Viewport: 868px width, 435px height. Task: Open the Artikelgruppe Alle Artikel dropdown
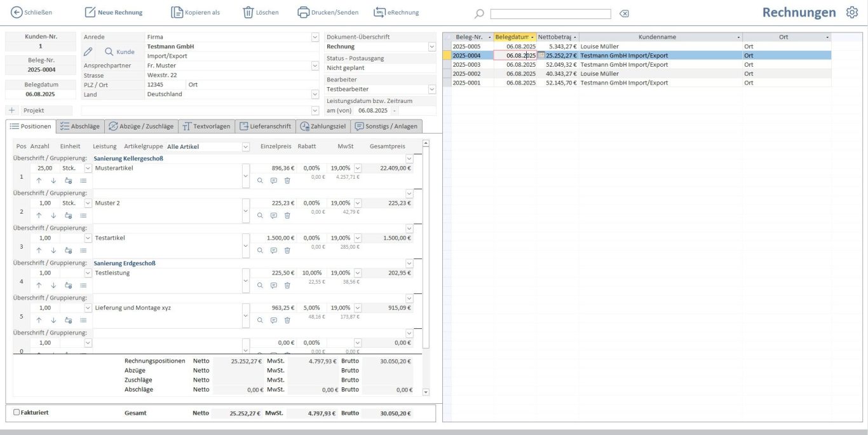[x=246, y=146]
